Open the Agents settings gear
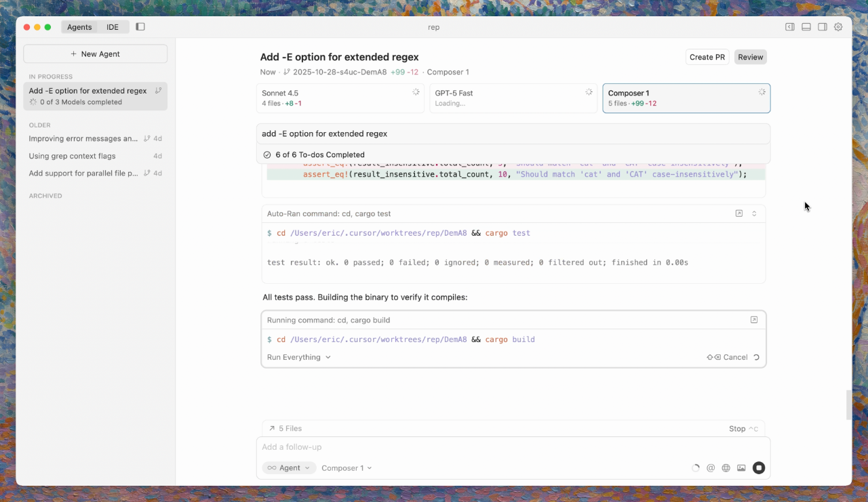 click(x=838, y=26)
